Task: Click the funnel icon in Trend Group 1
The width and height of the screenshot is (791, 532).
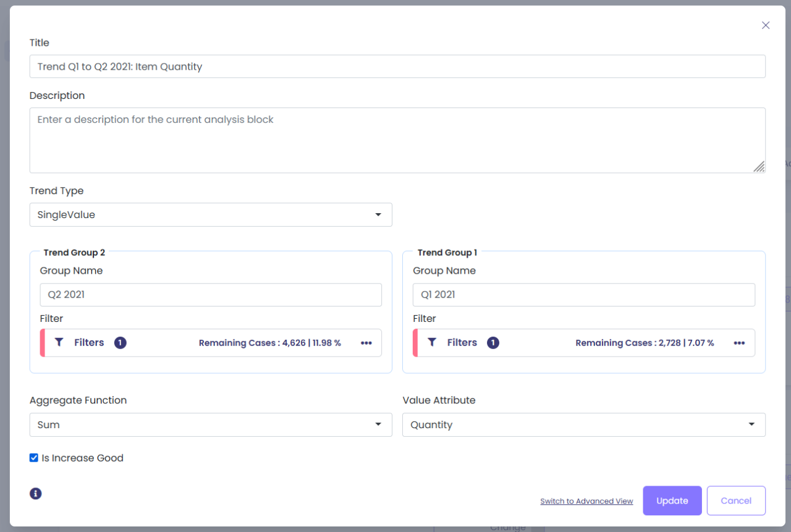Action: [432, 342]
